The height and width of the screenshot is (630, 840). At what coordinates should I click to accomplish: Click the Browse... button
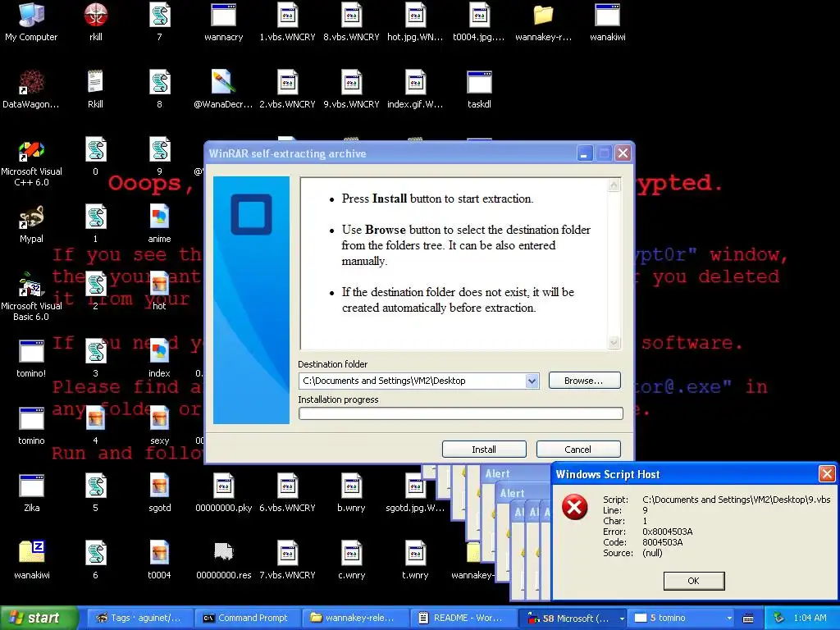pyautogui.click(x=584, y=381)
